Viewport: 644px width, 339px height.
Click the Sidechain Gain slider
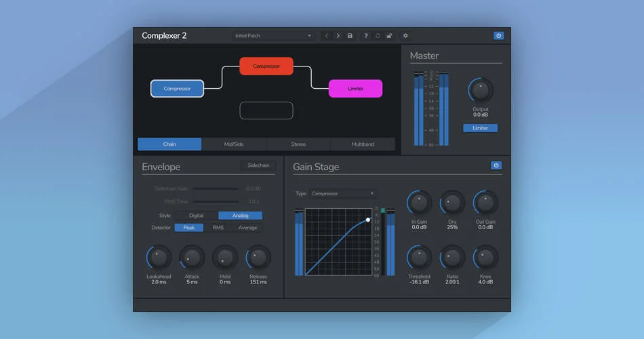point(216,188)
